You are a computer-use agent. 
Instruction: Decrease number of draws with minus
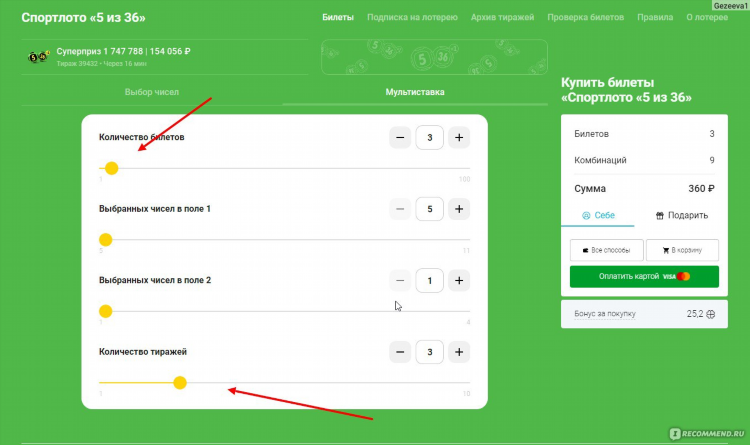click(400, 352)
